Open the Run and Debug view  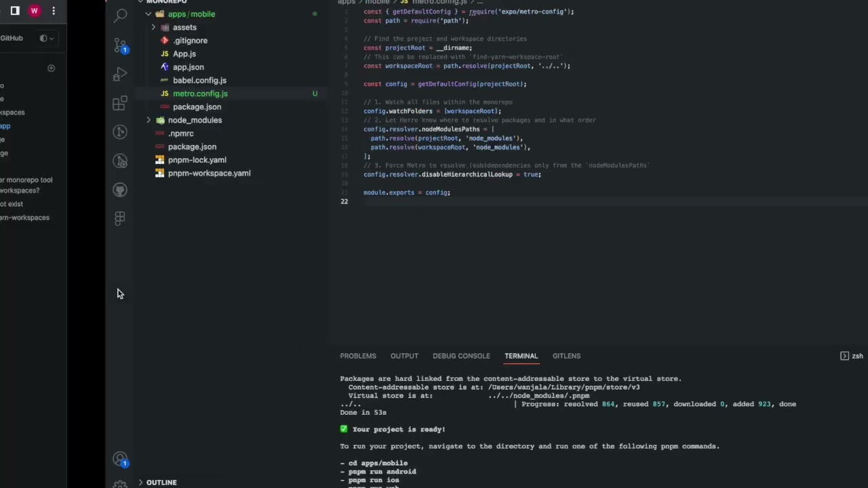120,74
